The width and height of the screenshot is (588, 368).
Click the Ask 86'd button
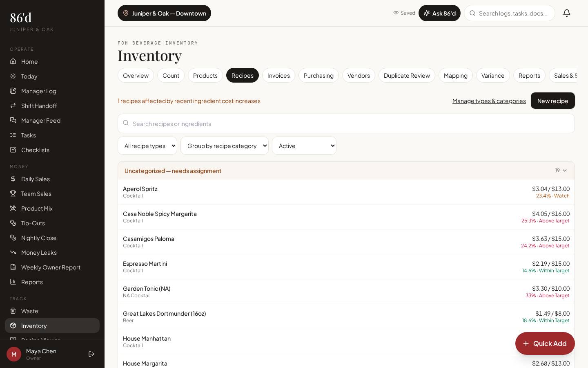[x=439, y=13]
